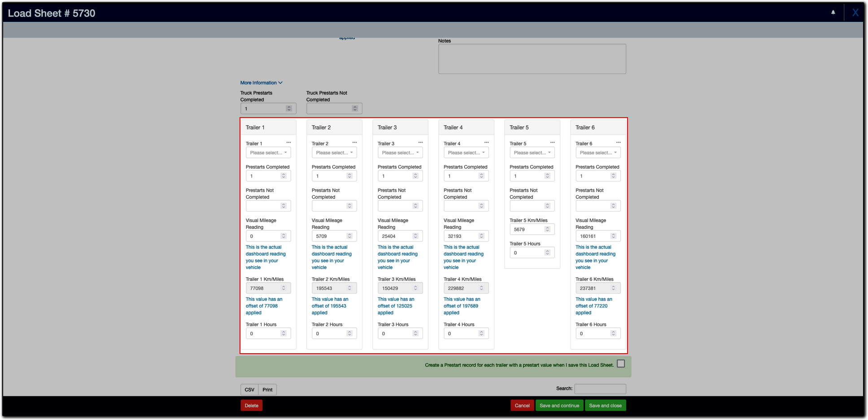Open the Trailer 4 three-dot options menu
The image size is (868, 420).
pos(486,143)
